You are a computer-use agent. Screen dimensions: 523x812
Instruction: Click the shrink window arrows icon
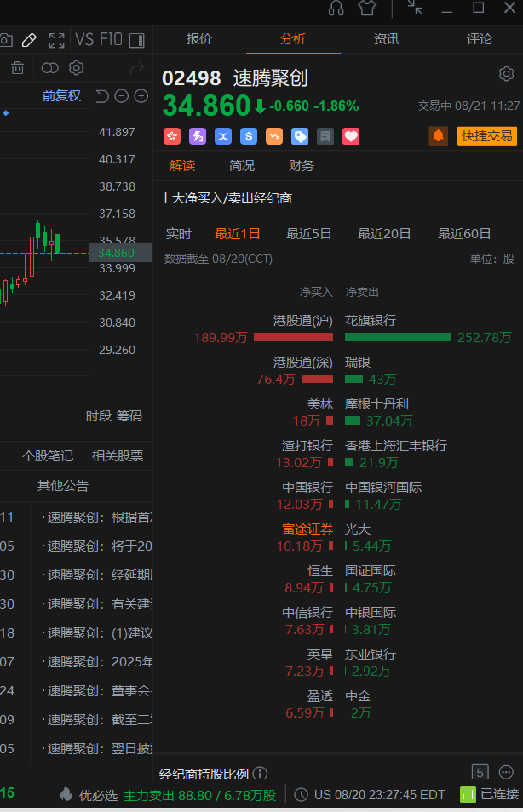pos(415,8)
